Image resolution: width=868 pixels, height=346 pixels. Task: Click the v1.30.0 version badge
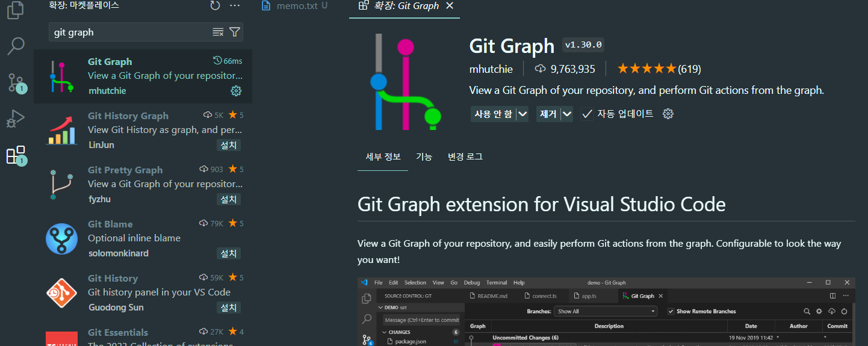(x=584, y=45)
